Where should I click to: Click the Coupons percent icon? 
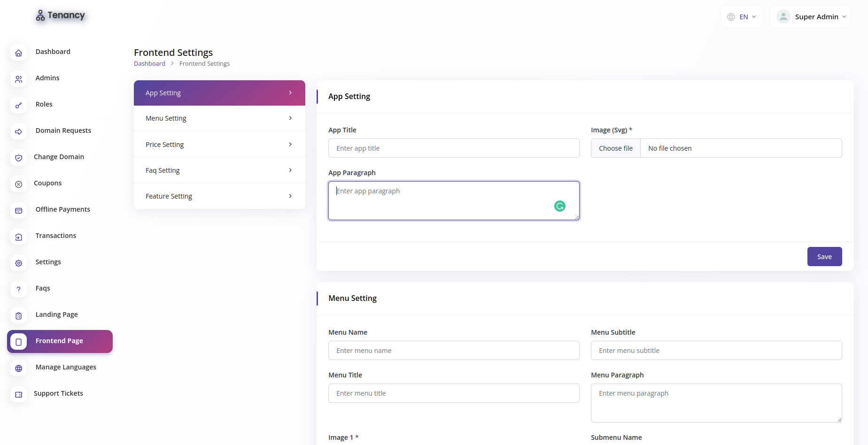18,184
